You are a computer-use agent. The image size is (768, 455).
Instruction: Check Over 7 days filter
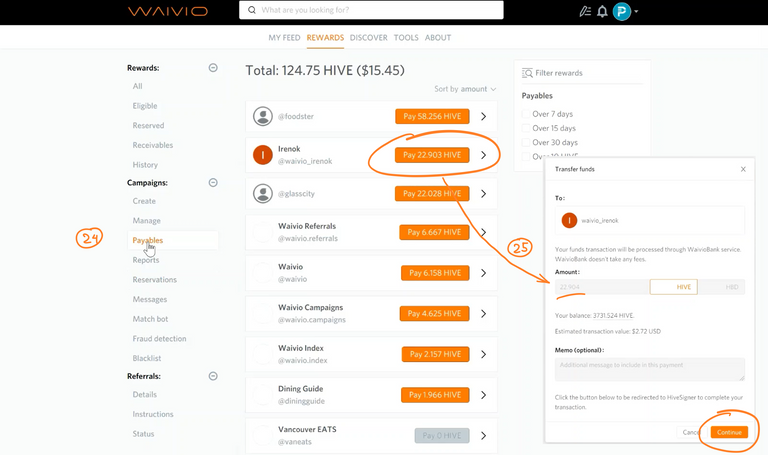(526, 114)
